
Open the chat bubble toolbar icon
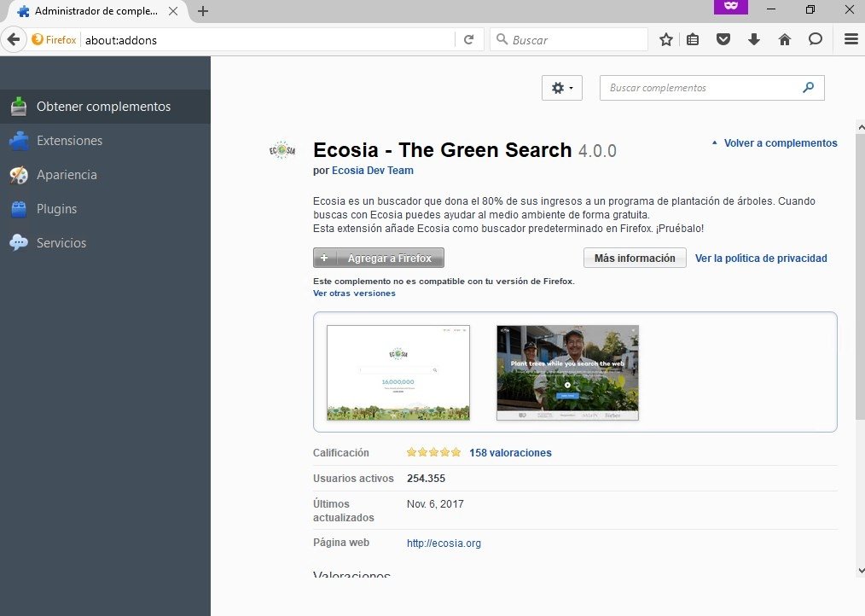[816, 40]
